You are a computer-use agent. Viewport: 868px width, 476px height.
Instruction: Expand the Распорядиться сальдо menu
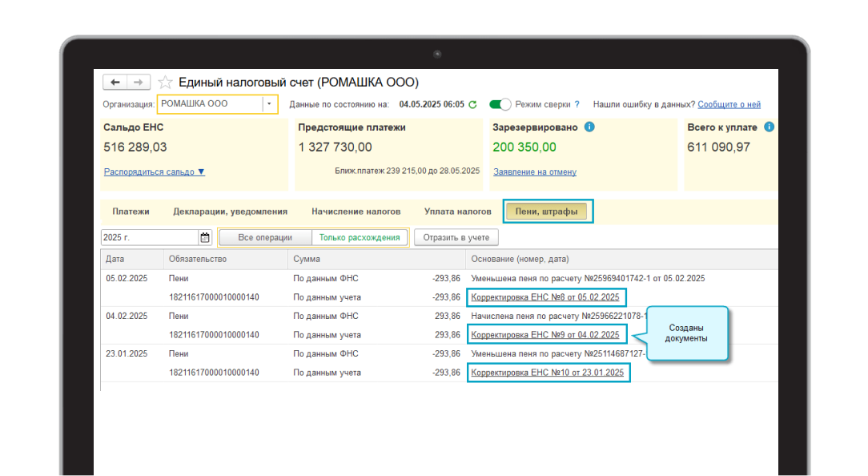click(155, 171)
